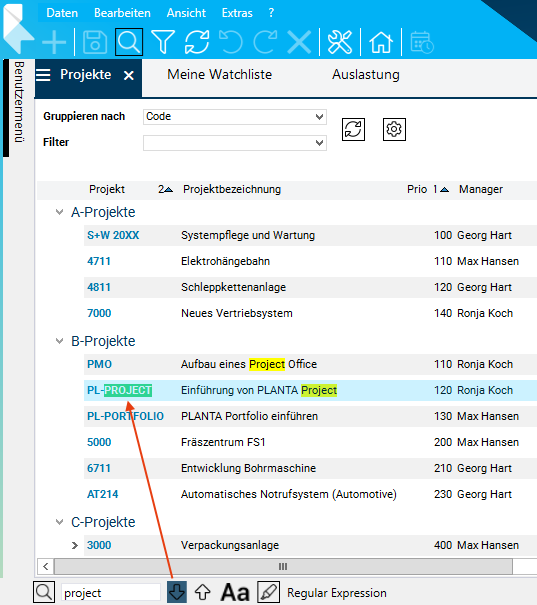Click the Filter funnel icon
The image size is (537, 605).
(163, 42)
